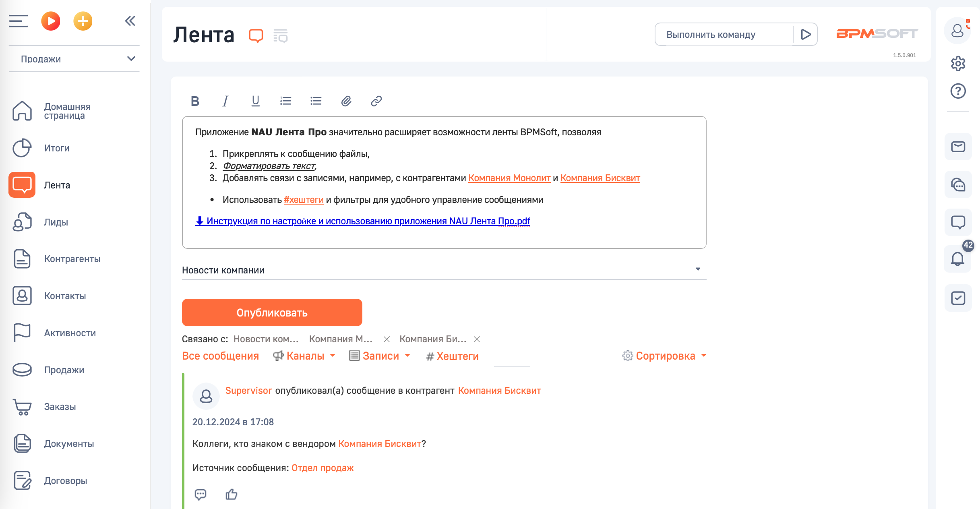Screen dimensions: 980x509
Task: Toggle underline formatting
Action: tap(255, 101)
